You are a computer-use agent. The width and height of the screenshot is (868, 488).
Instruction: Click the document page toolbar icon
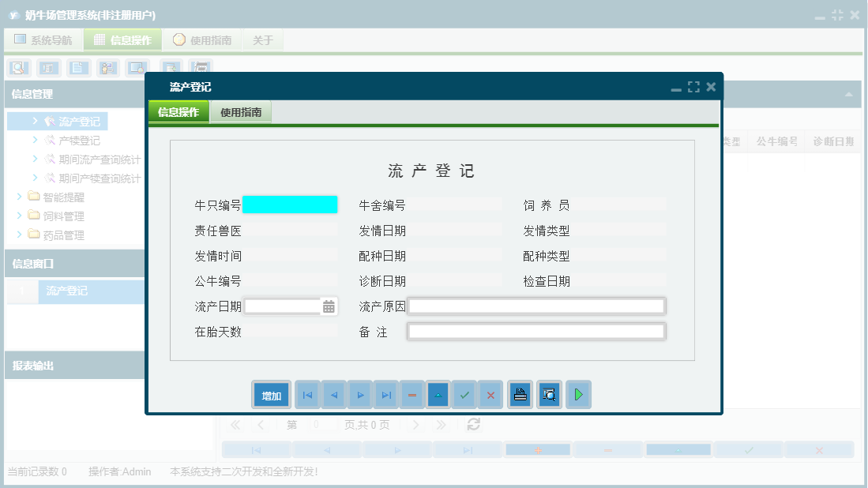[x=78, y=68]
